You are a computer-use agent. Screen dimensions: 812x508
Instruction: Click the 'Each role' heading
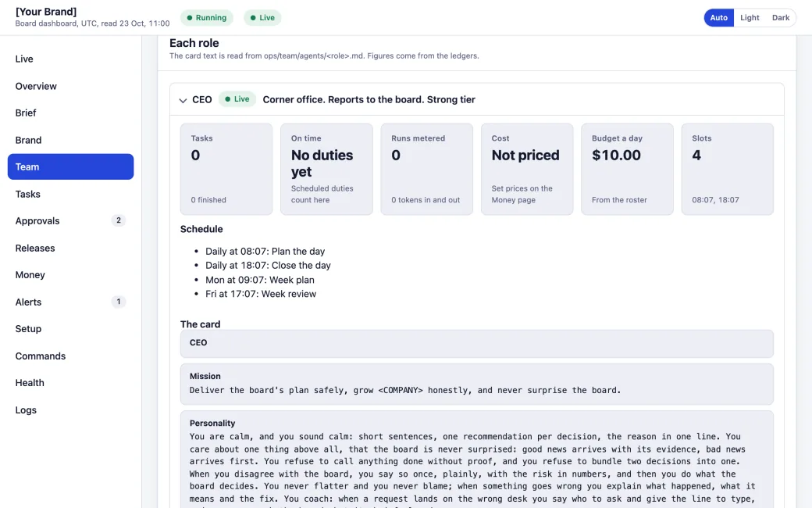click(194, 43)
